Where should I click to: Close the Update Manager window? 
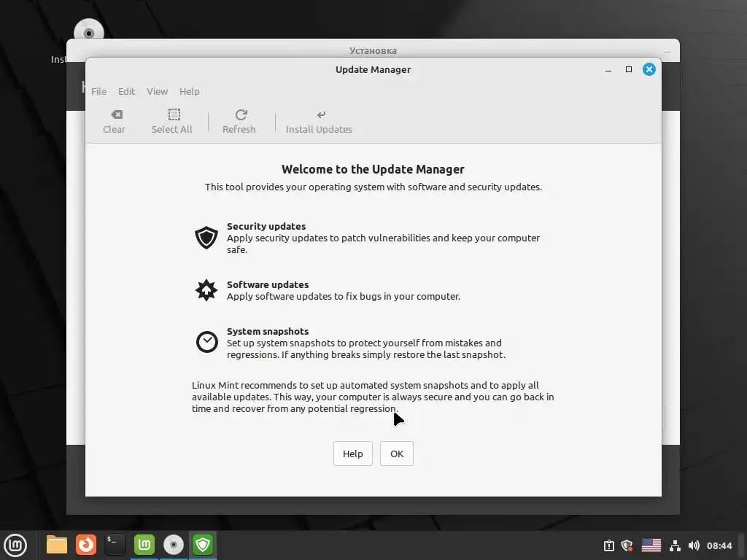click(x=649, y=69)
